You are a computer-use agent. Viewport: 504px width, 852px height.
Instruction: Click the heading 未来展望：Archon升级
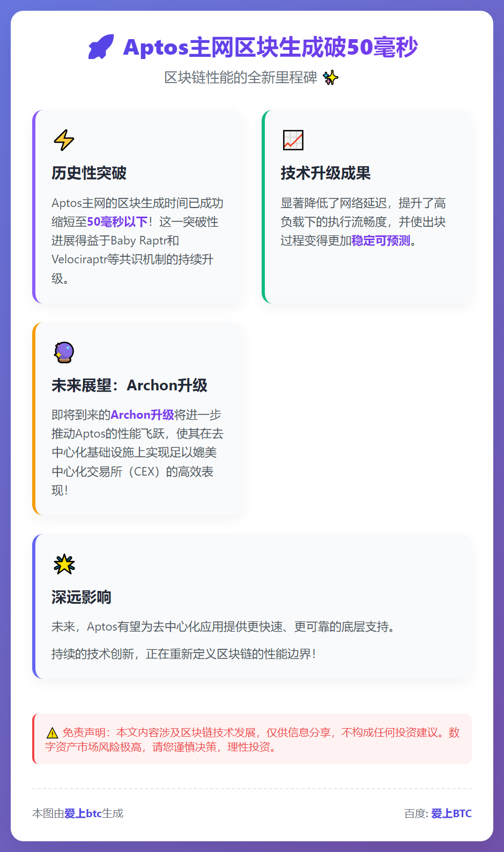click(x=129, y=386)
